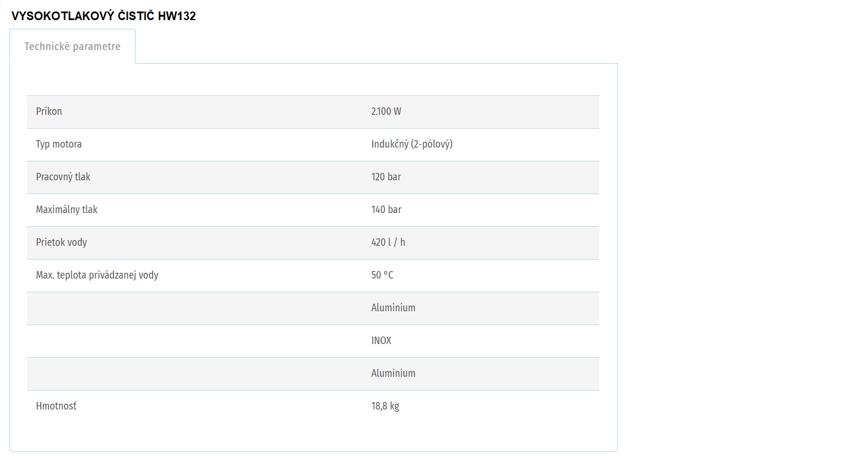Click the 420 l / h value
868x456 pixels.
click(x=388, y=242)
